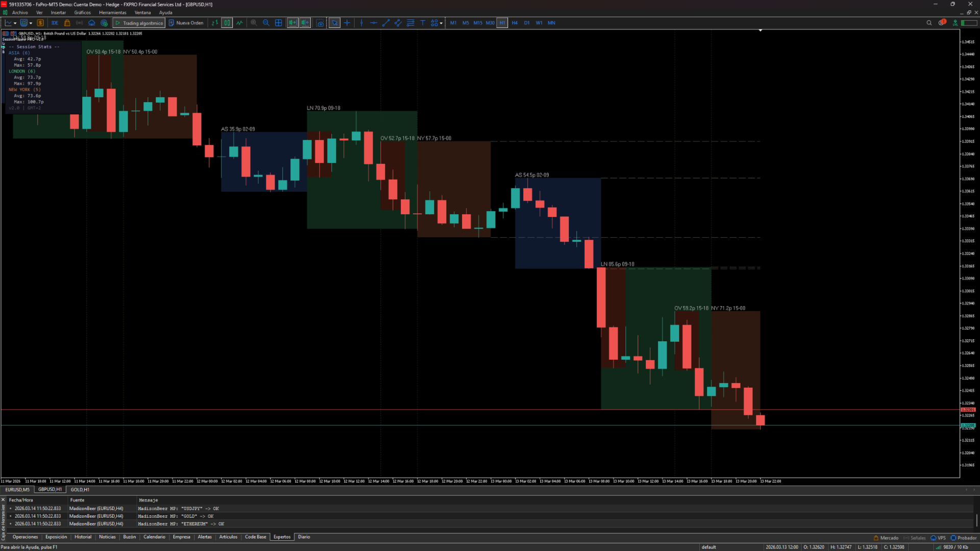The height and width of the screenshot is (551, 980).
Task: Switch to the GOLD,H1 chart tab
Action: 80,490
